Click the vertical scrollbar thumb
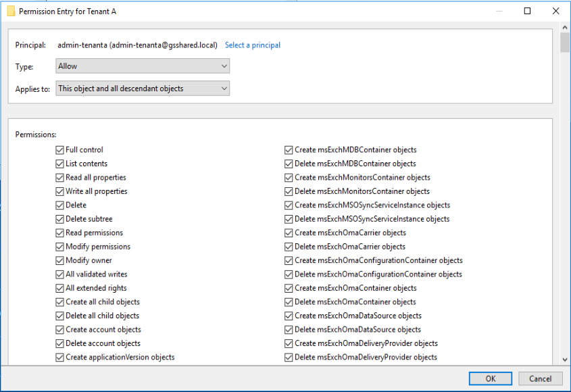This screenshot has height=392, width=571. [565, 42]
